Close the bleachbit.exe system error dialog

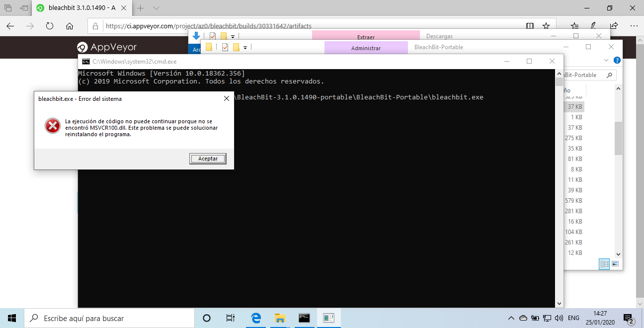[226, 99]
